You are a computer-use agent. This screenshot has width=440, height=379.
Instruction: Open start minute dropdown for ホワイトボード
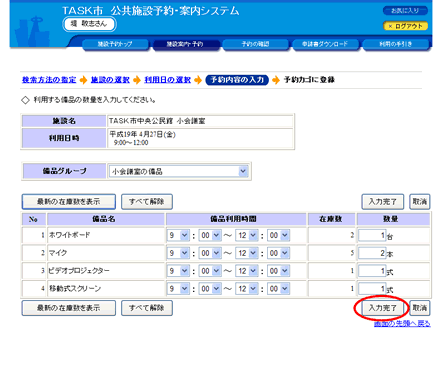click(x=210, y=235)
